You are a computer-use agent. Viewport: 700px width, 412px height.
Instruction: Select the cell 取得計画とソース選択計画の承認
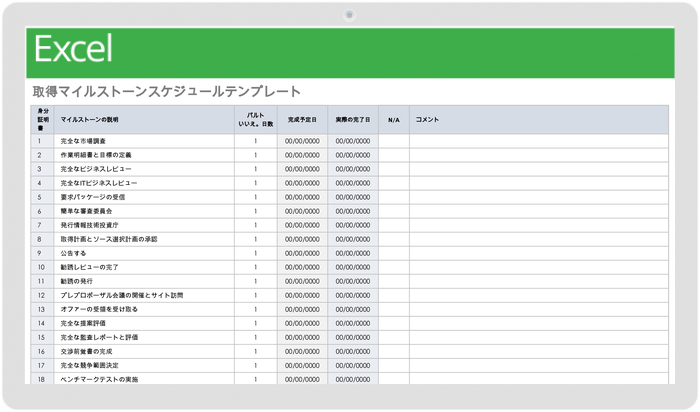click(144, 239)
